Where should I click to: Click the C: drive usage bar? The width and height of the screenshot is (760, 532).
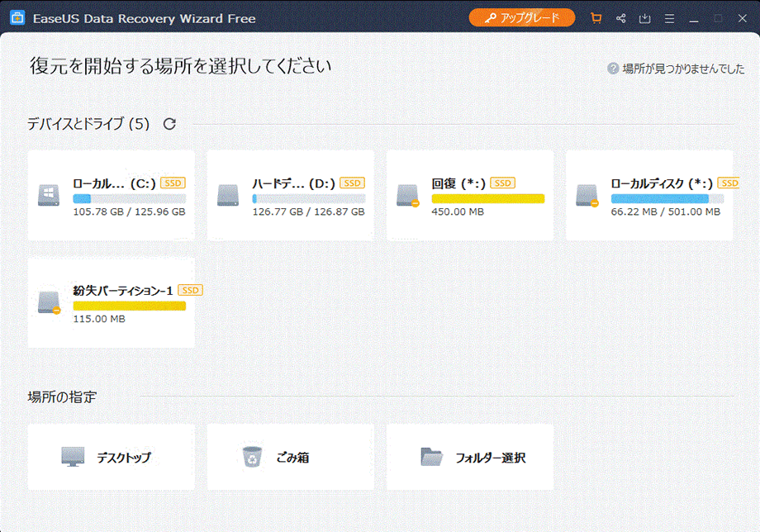(x=130, y=198)
